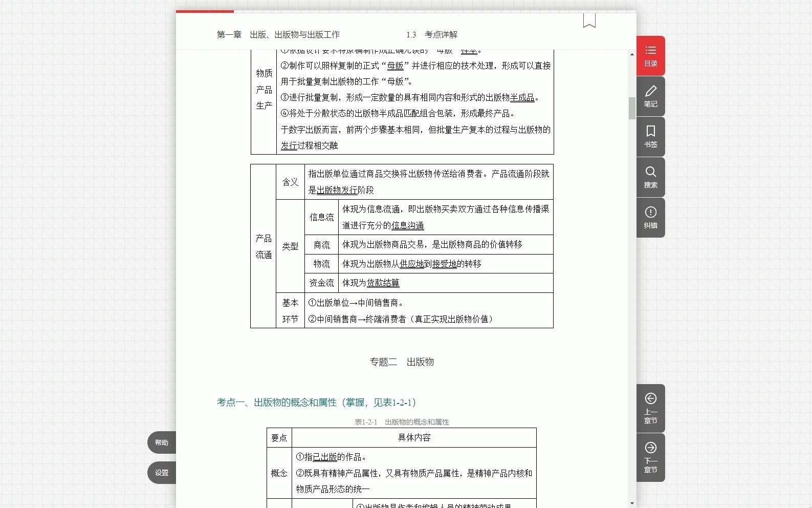The width and height of the screenshot is (812, 508).
Task: Click table cell 产品流通
Action: coord(264,246)
